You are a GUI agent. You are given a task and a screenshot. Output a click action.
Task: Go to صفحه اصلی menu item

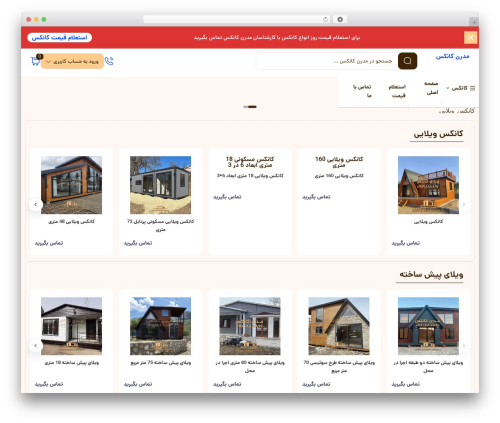[x=432, y=88]
